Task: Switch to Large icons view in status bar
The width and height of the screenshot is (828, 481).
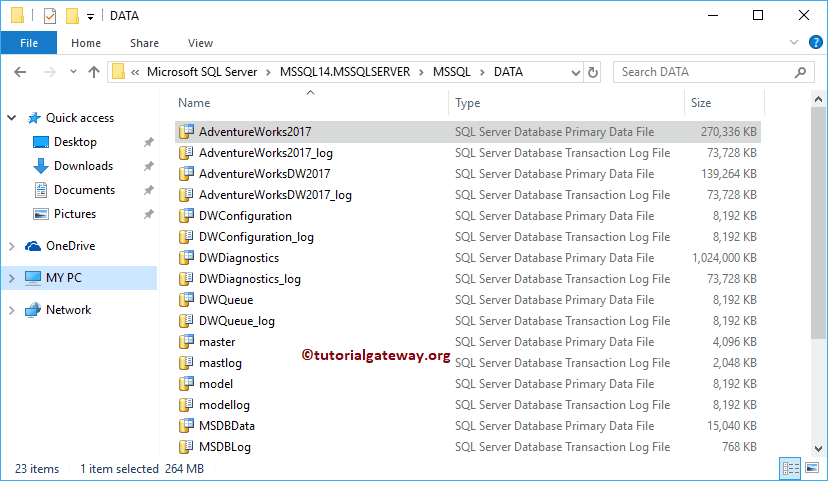Action: click(x=812, y=468)
